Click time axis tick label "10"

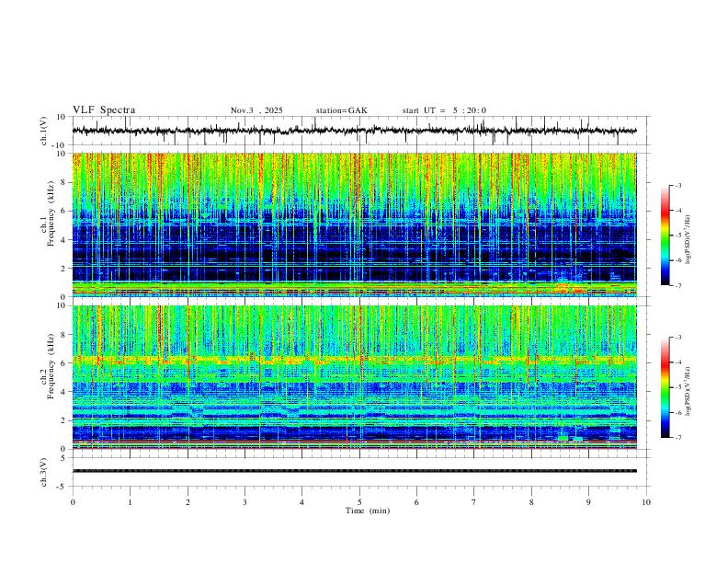(x=646, y=502)
